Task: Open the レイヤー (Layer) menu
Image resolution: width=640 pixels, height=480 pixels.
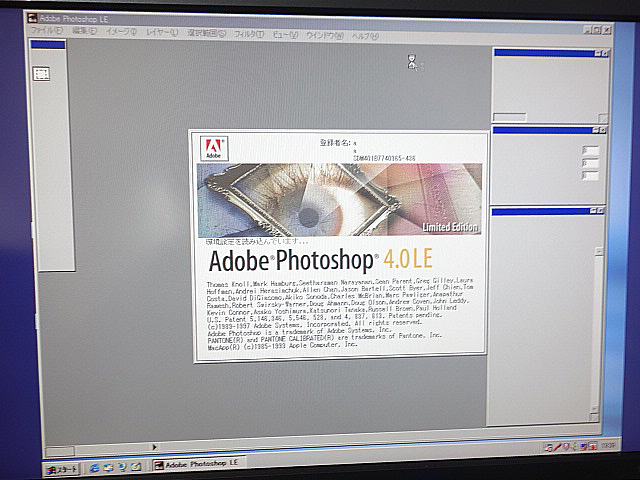Action: [162, 33]
